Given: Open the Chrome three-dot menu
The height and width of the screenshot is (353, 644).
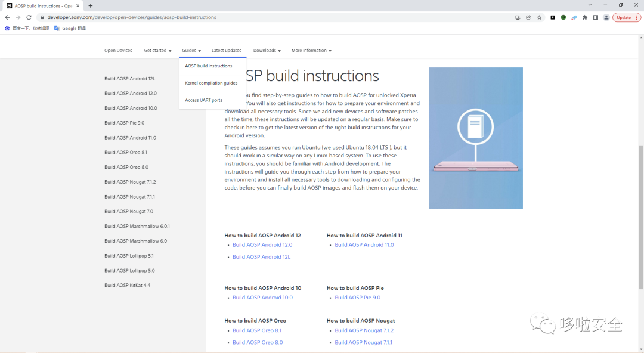Looking at the screenshot, I should tap(637, 17).
